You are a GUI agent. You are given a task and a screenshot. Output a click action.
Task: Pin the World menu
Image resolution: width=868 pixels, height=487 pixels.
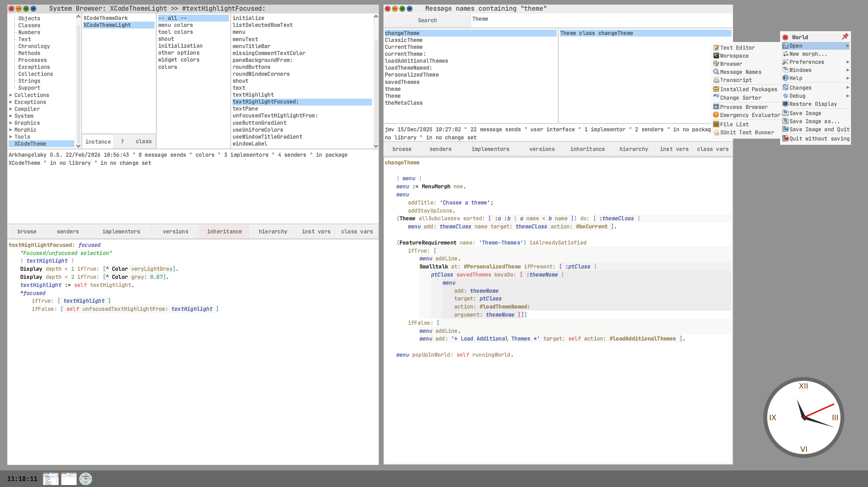[845, 37]
